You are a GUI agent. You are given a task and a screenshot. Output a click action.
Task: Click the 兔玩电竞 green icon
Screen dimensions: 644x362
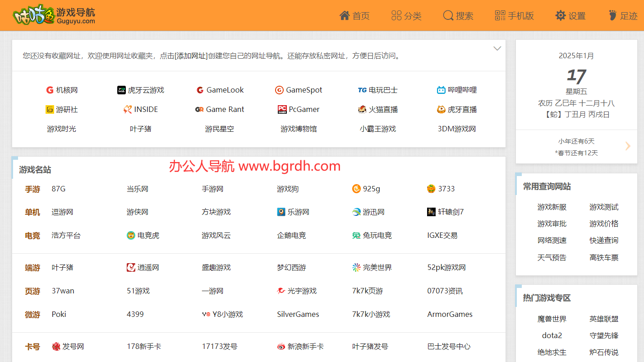point(356,235)
